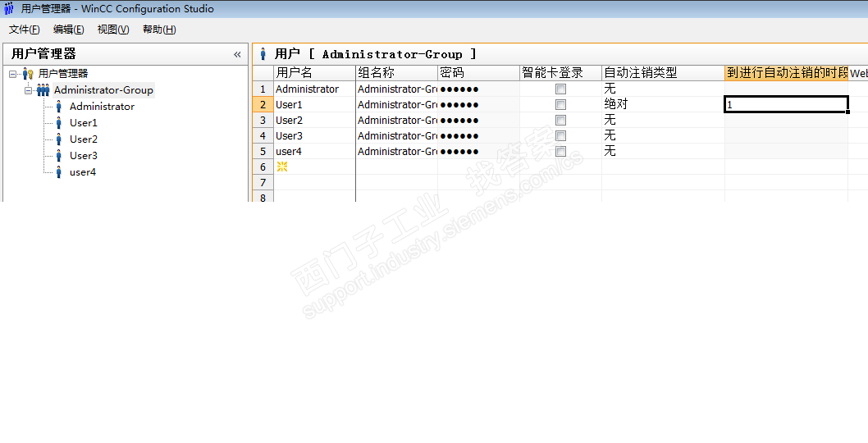Select Administrator-Group in the tree
Screen dimensions: 868x443
point(103,90)
